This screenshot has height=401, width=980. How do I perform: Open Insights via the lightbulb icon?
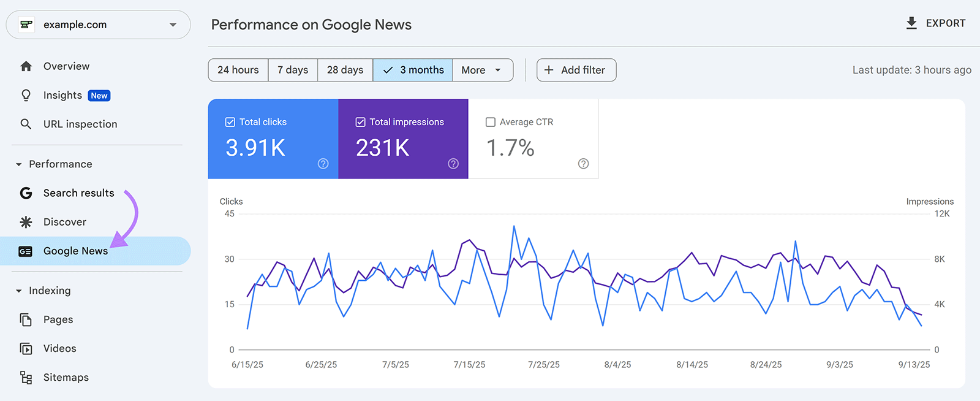26,96
